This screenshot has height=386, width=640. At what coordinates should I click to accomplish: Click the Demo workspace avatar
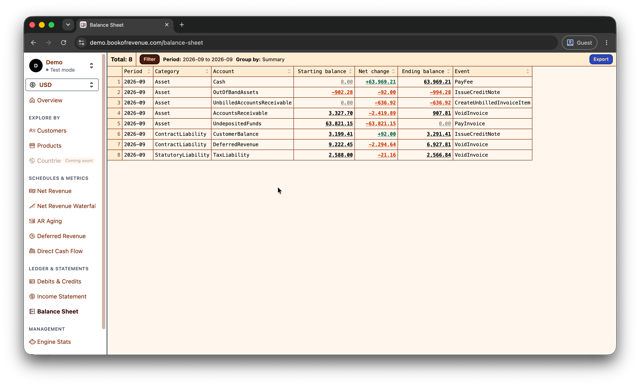tap(36, 66)
